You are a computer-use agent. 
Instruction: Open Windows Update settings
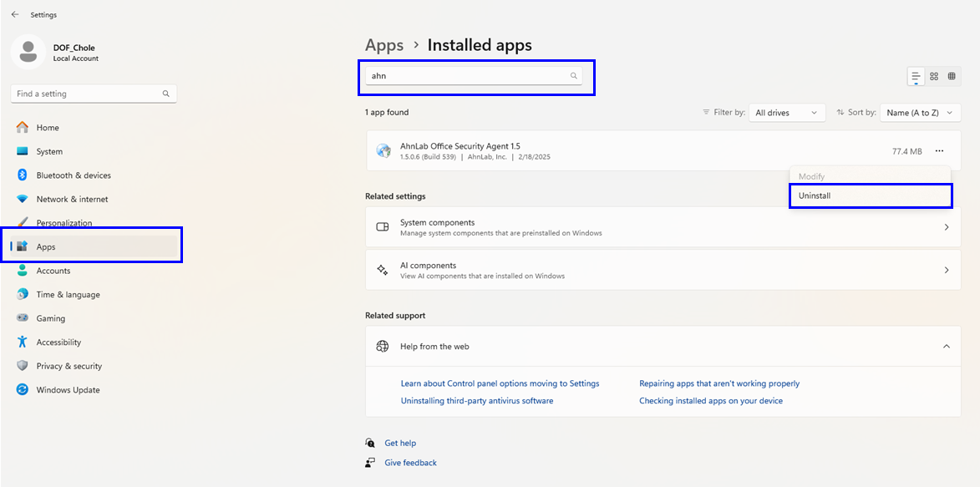(68, 390)
